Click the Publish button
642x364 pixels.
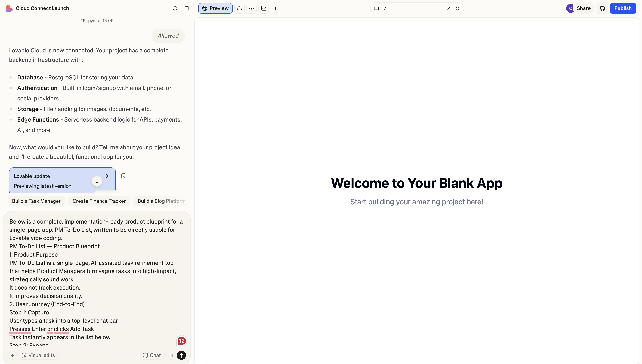(623, 8)
